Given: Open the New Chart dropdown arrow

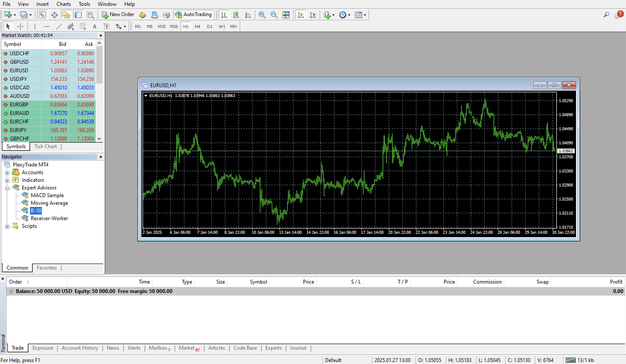Looking at the screenshot, I should [x=15, y=15].
